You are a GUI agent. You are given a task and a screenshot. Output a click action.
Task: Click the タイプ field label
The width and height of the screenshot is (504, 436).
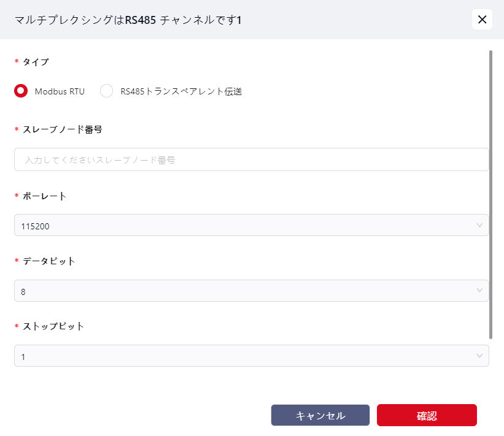36,61
